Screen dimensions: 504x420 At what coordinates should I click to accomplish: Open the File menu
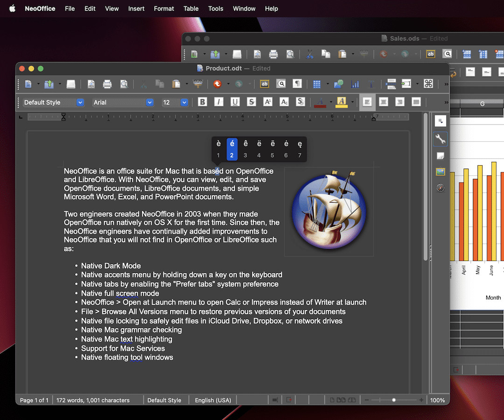pos(70,9)
